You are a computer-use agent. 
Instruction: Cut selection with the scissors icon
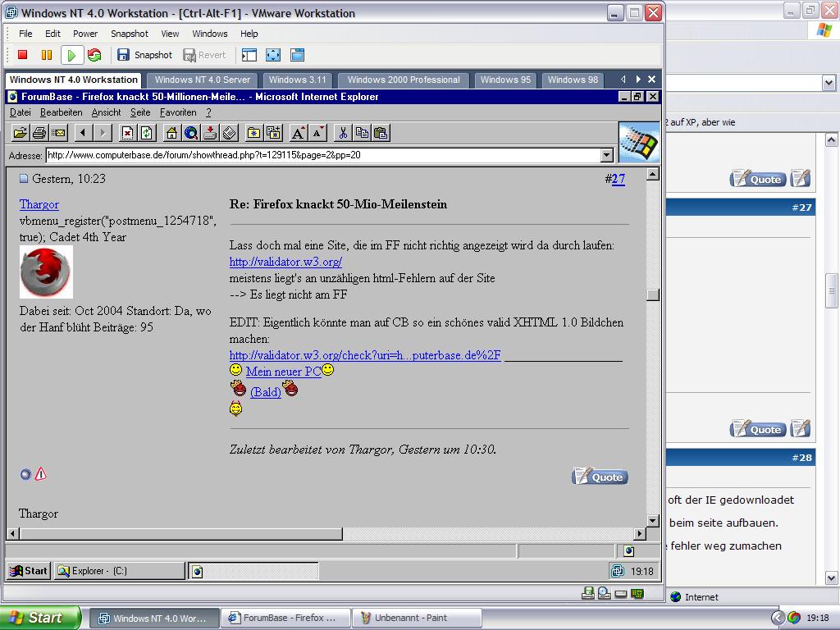point(342,133)
